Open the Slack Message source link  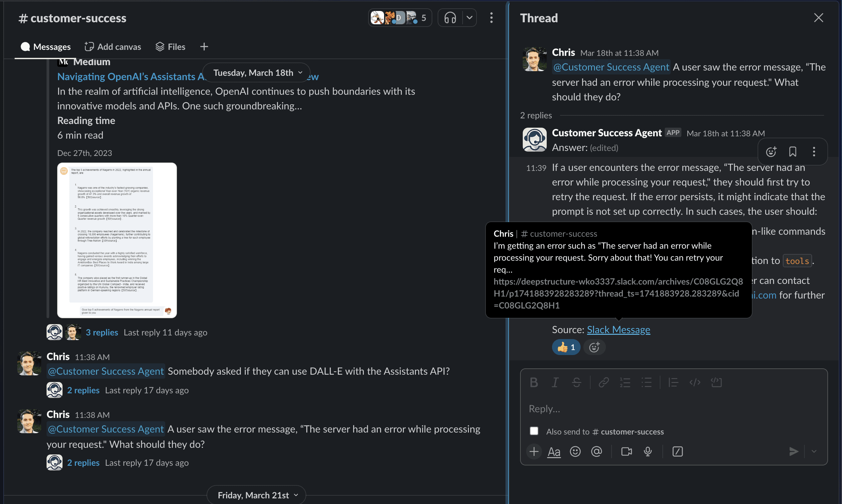tap(619, 330)
